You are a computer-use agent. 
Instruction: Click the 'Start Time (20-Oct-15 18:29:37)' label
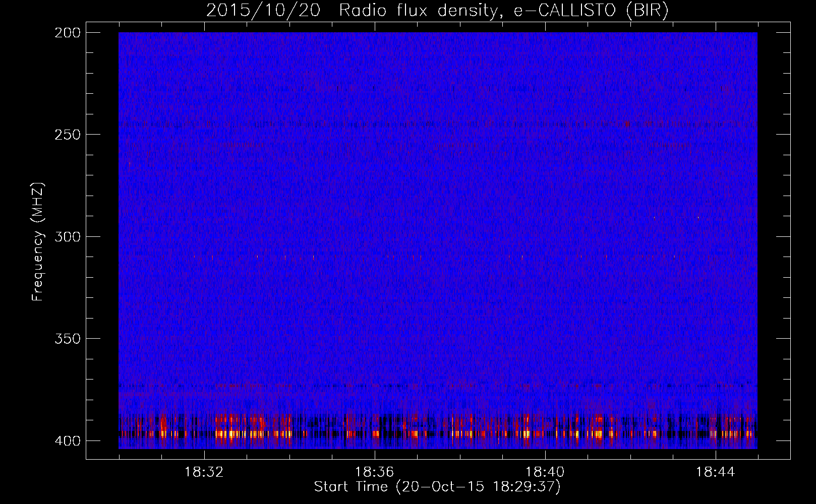[x=437, y=487]
